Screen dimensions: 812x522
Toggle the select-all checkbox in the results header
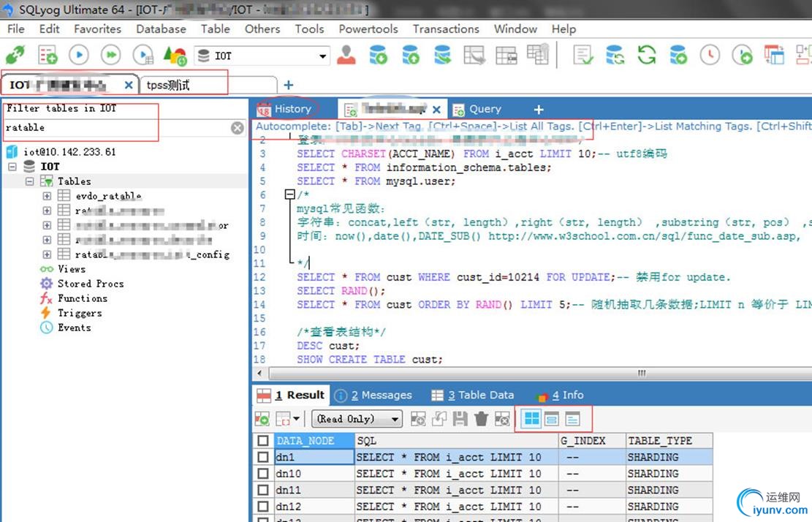263,441
